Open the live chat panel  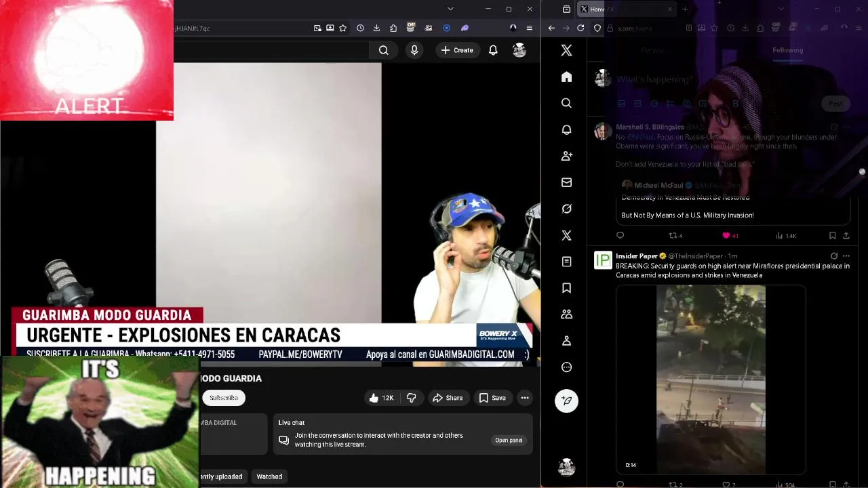pos(509,440)
